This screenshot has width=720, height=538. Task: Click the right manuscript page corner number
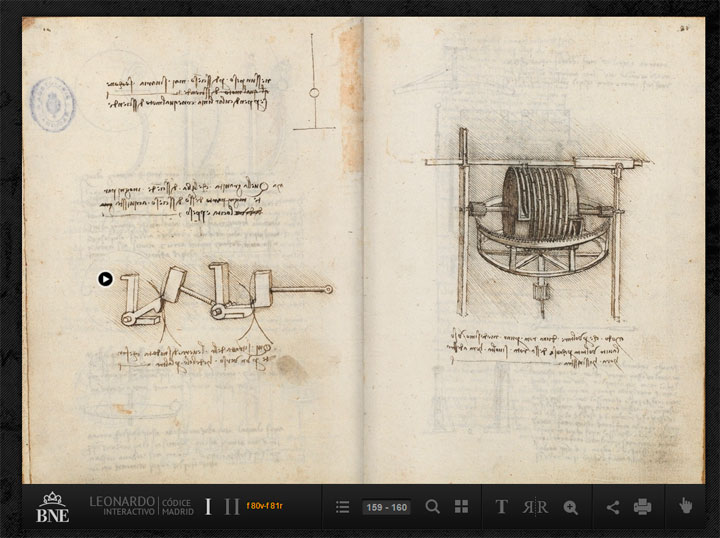click(x=686, y=31)
